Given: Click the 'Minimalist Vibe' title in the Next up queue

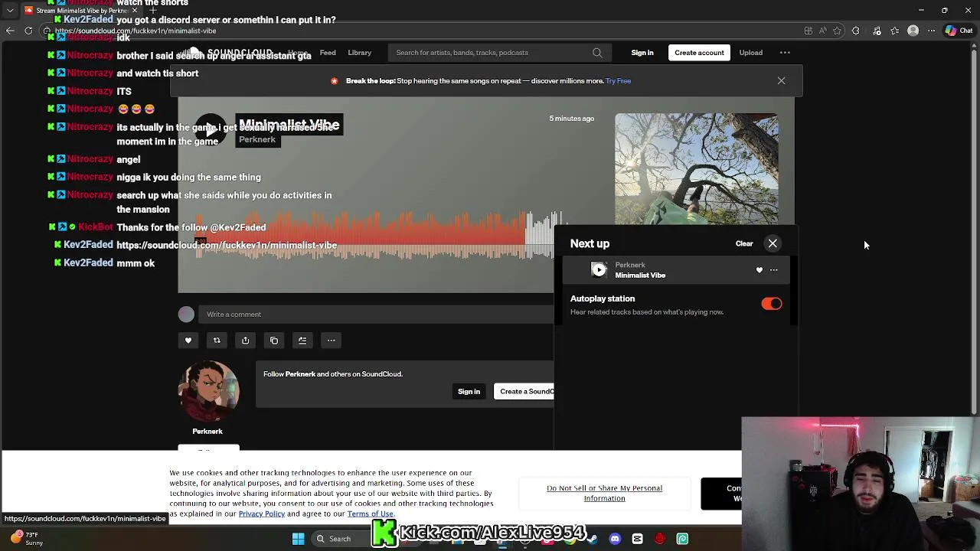Looking at the screenshot, I should click(x=640, y=275).
